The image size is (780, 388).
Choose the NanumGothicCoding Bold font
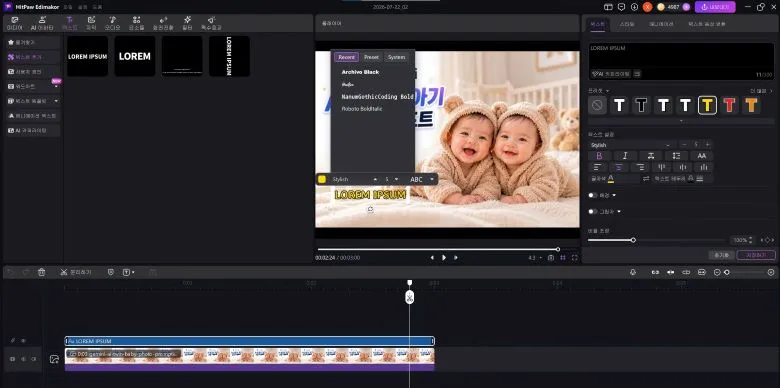coord(378,97)
